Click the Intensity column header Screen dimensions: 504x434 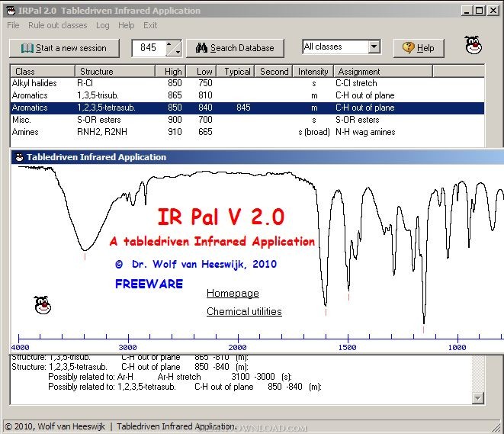click(313, 72)
